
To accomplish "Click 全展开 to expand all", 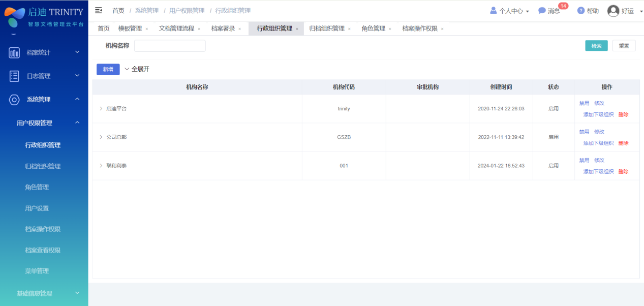I will (x=137, y=69).
